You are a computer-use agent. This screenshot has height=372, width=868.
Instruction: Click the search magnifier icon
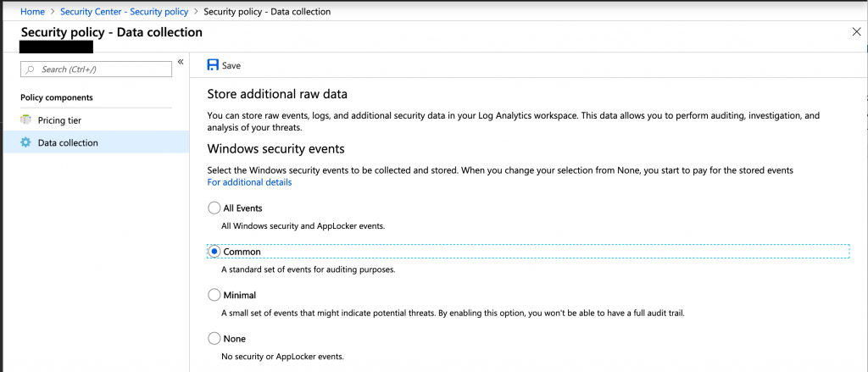click(31, 69)
